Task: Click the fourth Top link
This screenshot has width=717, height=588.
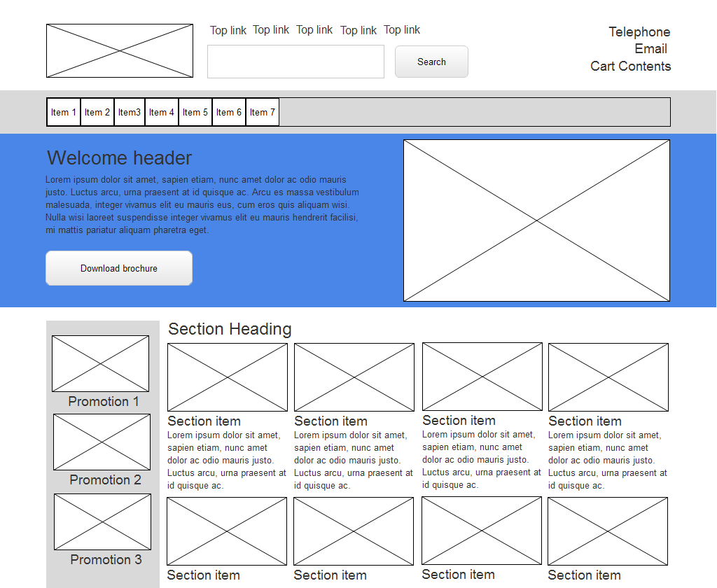Action: coord(358,31)
